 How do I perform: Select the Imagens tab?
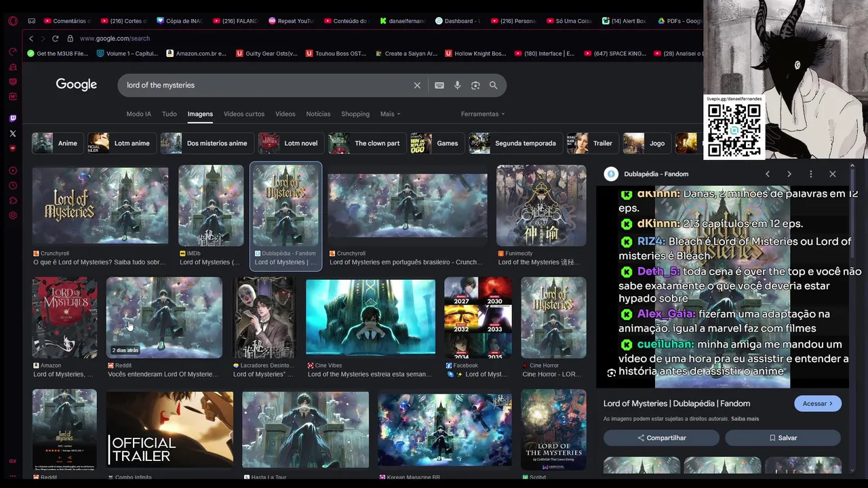[200, 114]
